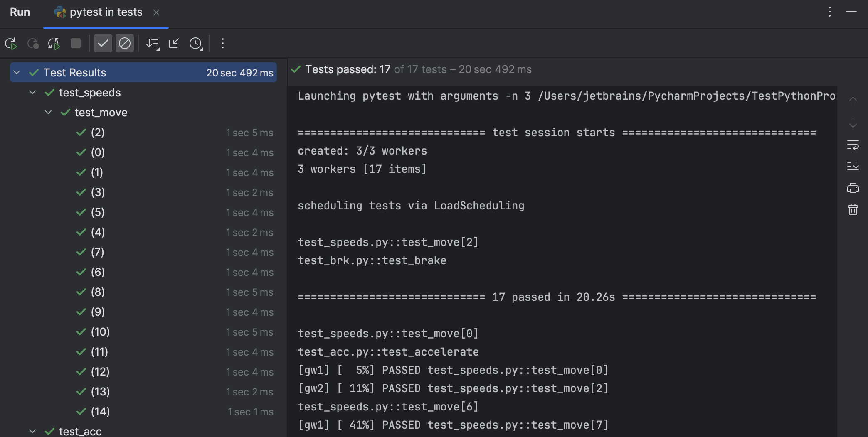Clear all console output with trash icon
868x437 pixels.
[x=853, y=209]
